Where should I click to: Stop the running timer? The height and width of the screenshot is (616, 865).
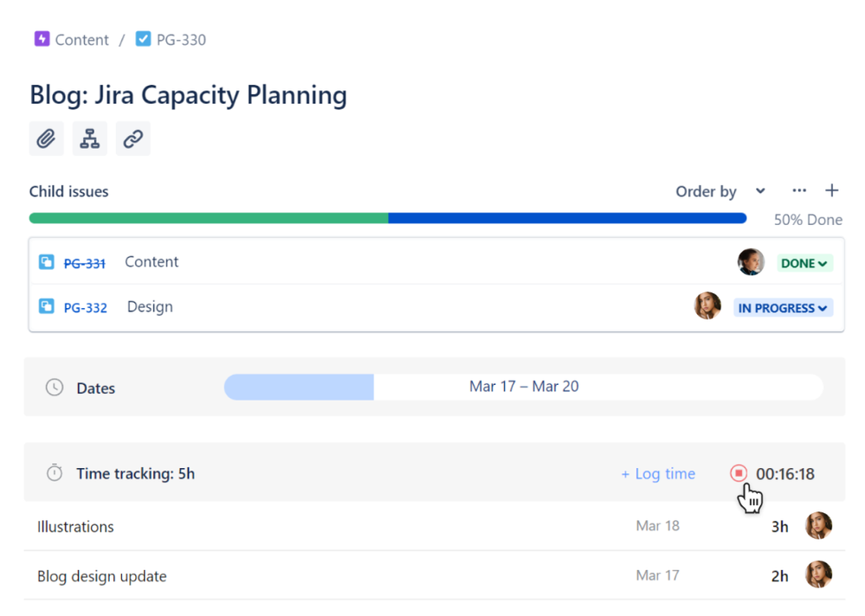[738, 473]
